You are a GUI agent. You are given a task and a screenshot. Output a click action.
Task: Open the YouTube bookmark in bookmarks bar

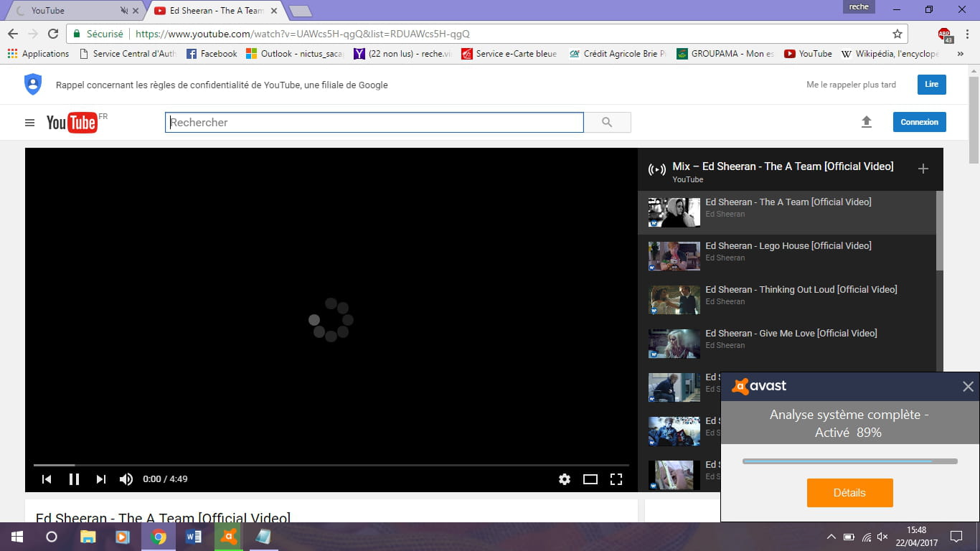[808, 54]
